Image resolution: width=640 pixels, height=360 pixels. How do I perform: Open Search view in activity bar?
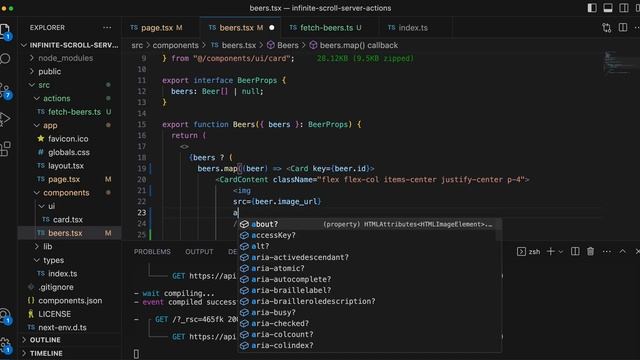point(5,59)
